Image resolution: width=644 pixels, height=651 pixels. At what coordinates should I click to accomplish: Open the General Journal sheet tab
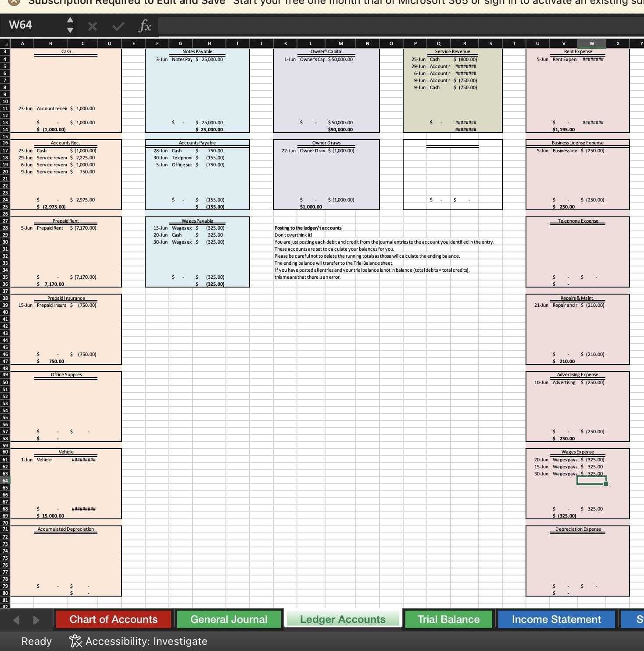click(228, 619)
